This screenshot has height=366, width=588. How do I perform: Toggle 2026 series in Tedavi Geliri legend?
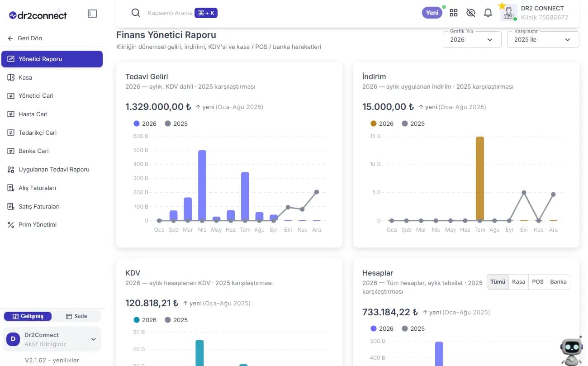[x=145, y=124]
